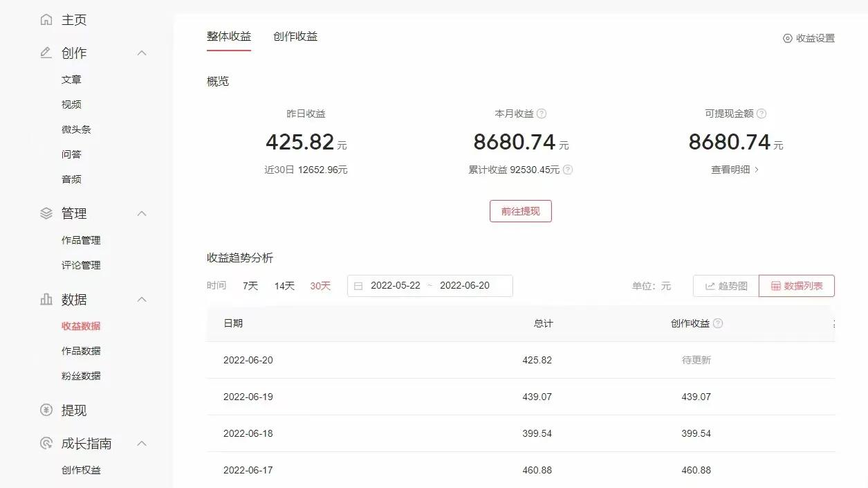
Task: Switch view to 趋势图 chart
Action: coord(725,285)
